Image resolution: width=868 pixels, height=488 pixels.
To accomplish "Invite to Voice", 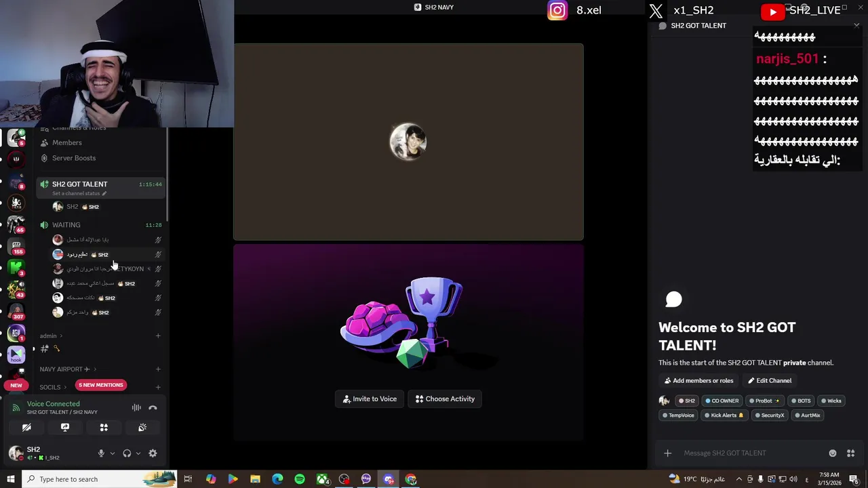I will [370, 399].
